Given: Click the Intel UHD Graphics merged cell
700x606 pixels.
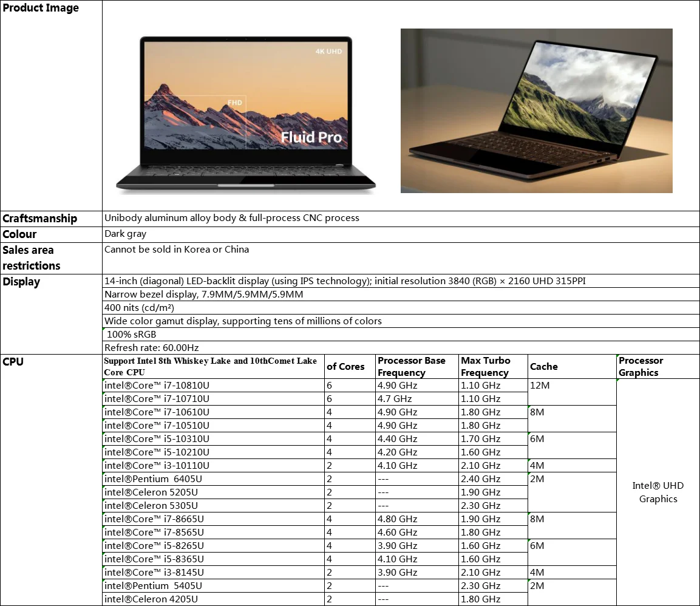Looking at the screenshot, I should (x=658, y=492).
